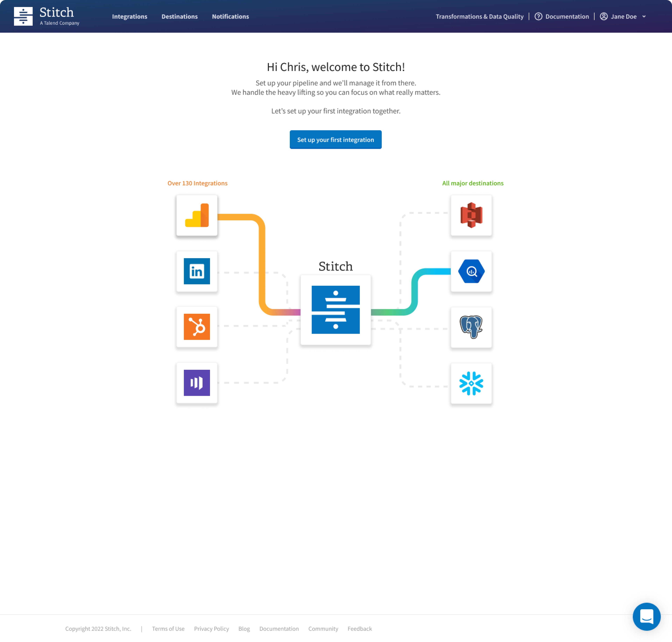
Task: Click the PostgreSQL elephant destination icon
Action: [471, 327]
